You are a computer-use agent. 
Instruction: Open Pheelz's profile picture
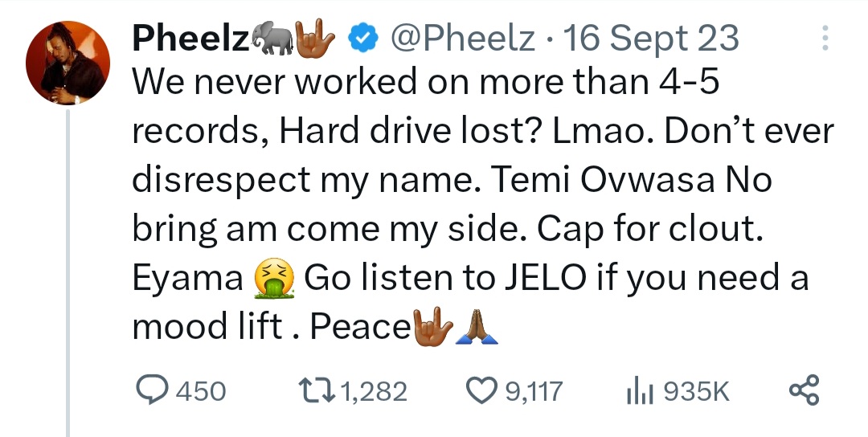coord(68,61)
